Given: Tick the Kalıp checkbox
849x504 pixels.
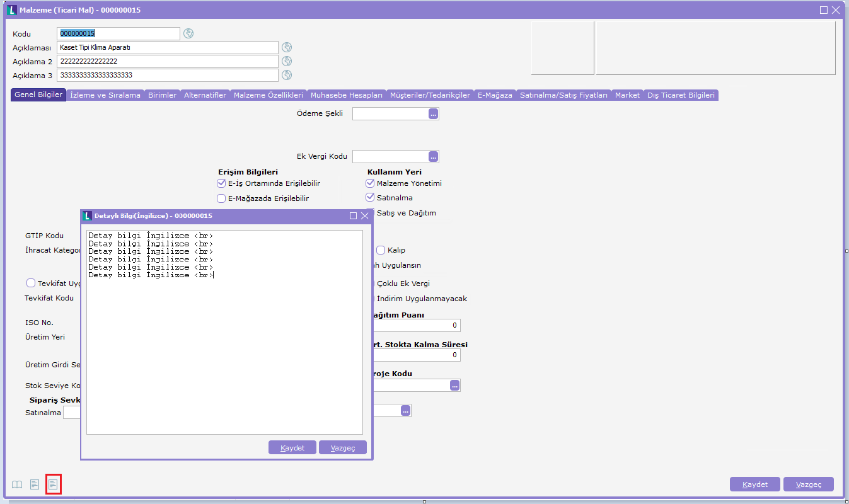Looking at the screenshot, I should pos(381,250).
